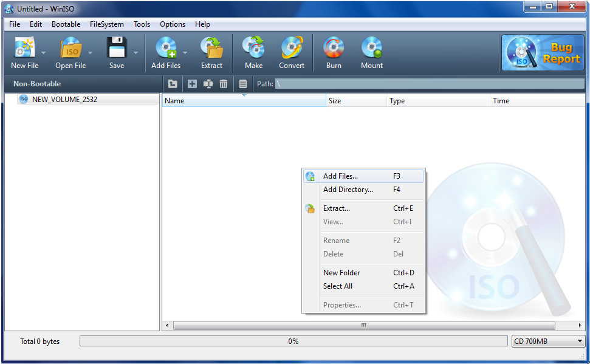Image resolution: width=590 pixels, height=364 pixels.
Task: Expand the Save dropdown arrow
Action: point(136,53)
